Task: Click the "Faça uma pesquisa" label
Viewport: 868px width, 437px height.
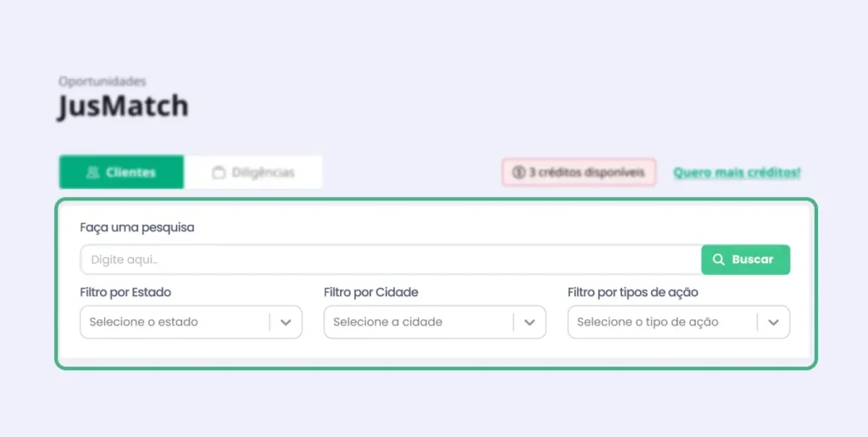Action: point(137,227)
